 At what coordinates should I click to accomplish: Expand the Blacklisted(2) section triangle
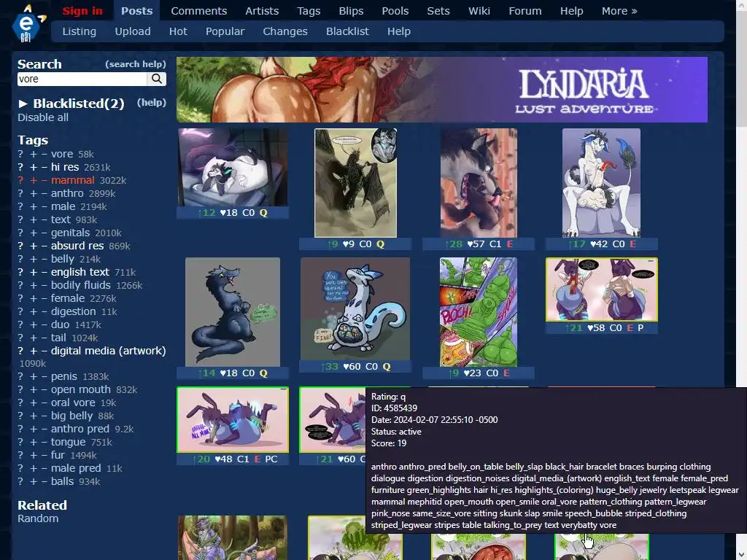pyautogui.click(x=23, y=104)
